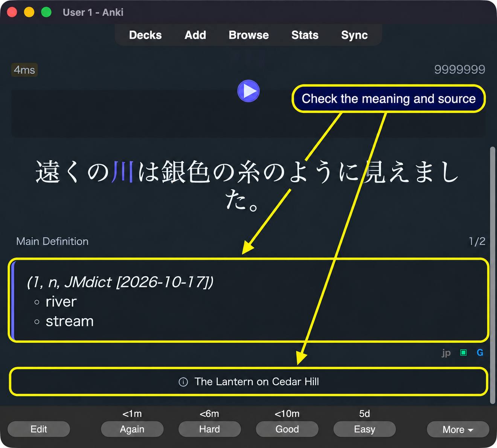This screenshot has width=497, height=448.
Task: Click the definition 'river'
Action: pos(61,302)
